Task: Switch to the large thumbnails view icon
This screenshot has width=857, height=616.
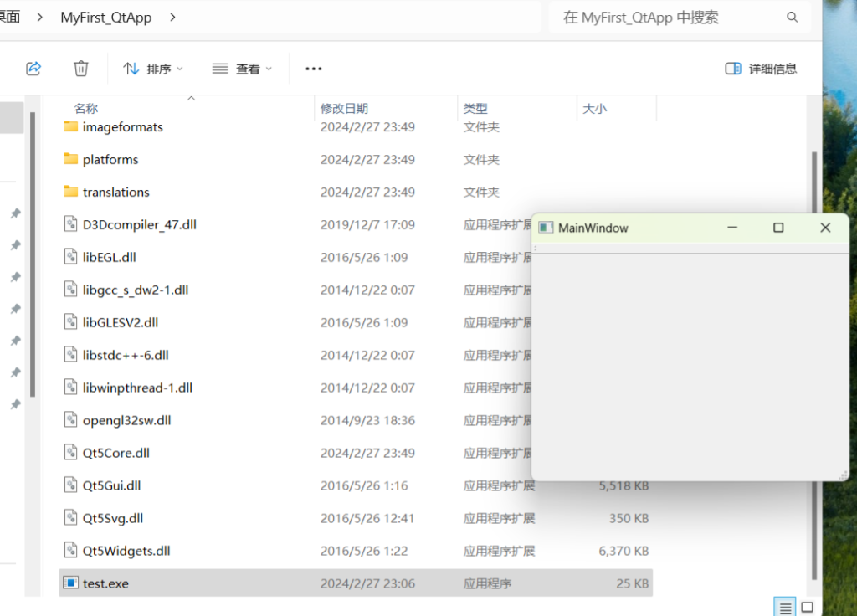Action: point(807,607)
